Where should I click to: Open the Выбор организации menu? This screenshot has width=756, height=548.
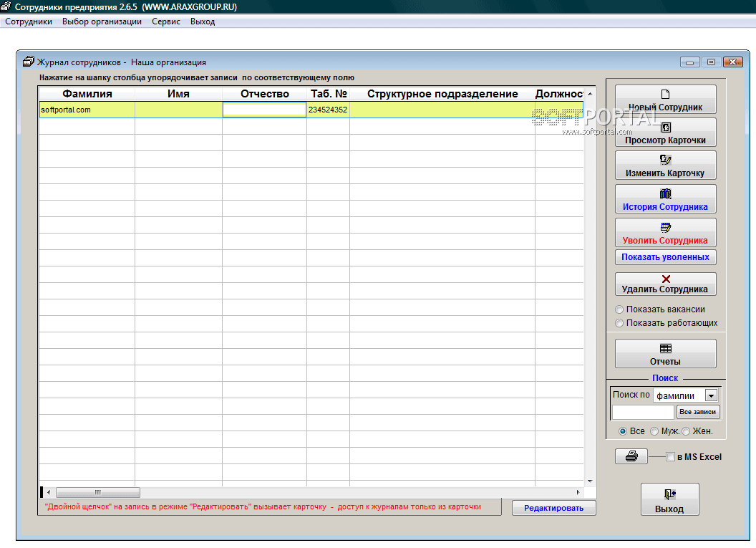pyautogui.click(x=102, y=21)
